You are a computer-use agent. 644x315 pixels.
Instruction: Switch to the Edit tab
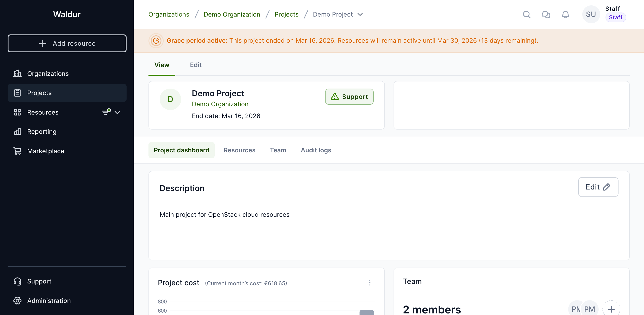click(x=195, y=65)
